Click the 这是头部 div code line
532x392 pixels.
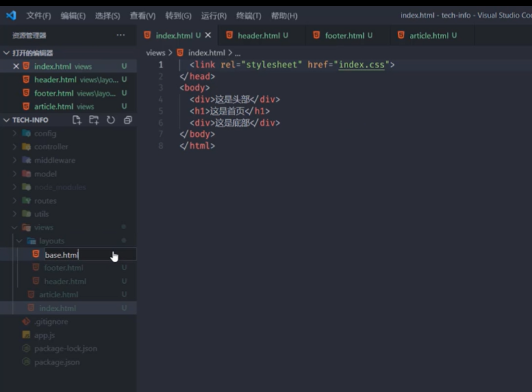point(234,99)
